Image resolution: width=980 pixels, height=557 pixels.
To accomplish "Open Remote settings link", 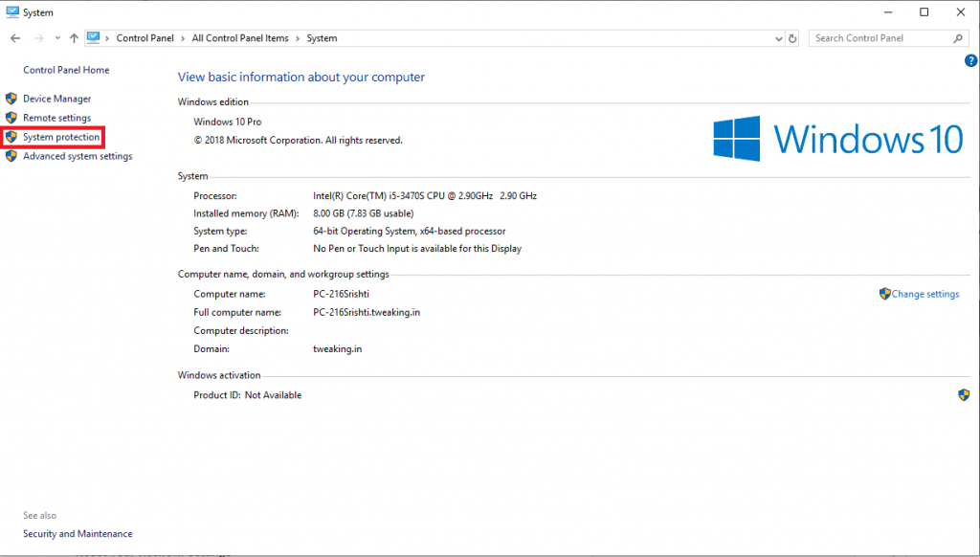I will 56,118.
